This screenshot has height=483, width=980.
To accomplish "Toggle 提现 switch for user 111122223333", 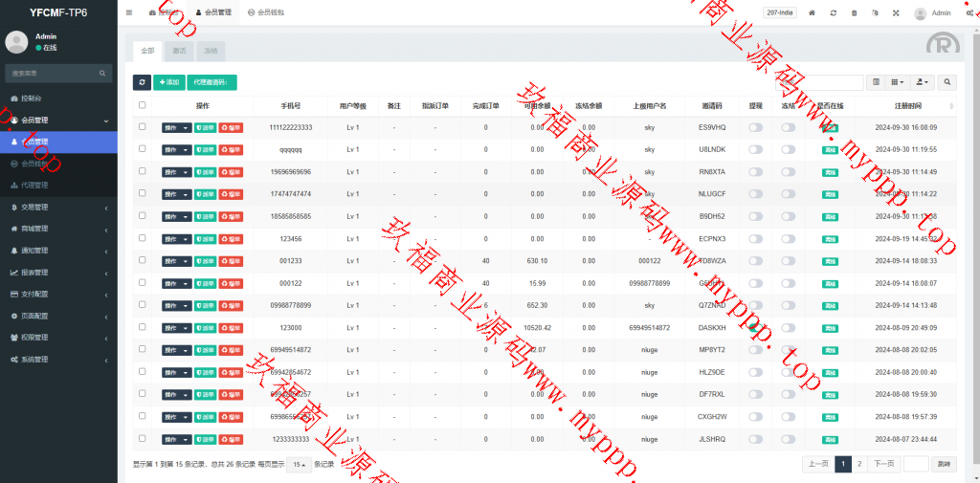I will tap(755, 127).
